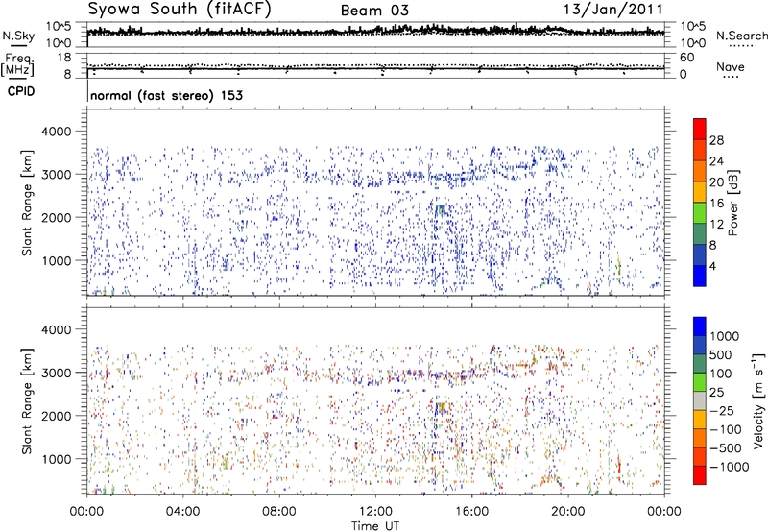Click the light green 25–100 Velocity segment
This screenshot has width=768, height=532.
(x=700, y=382)
